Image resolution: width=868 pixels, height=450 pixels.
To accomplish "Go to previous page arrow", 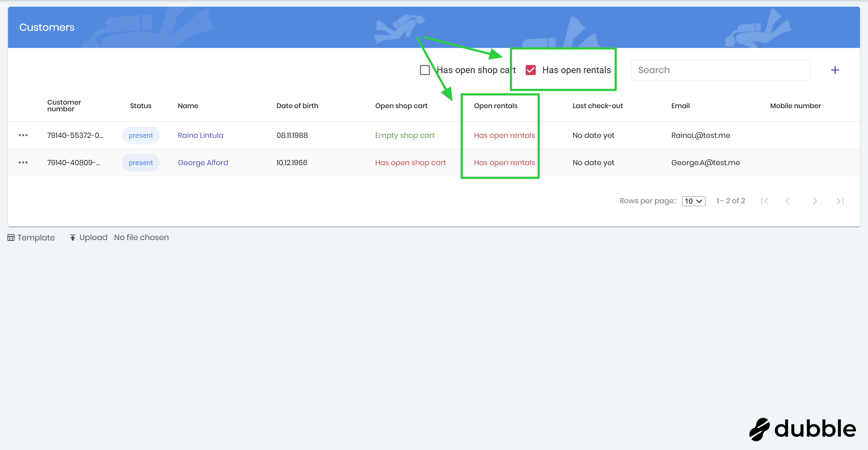I will 788,201.
